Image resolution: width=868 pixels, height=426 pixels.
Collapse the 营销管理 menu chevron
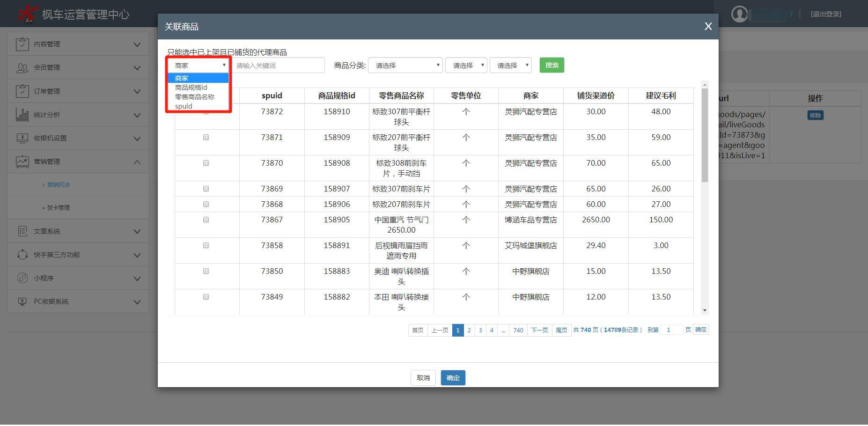pyautogui.click(x=137, y=162)
